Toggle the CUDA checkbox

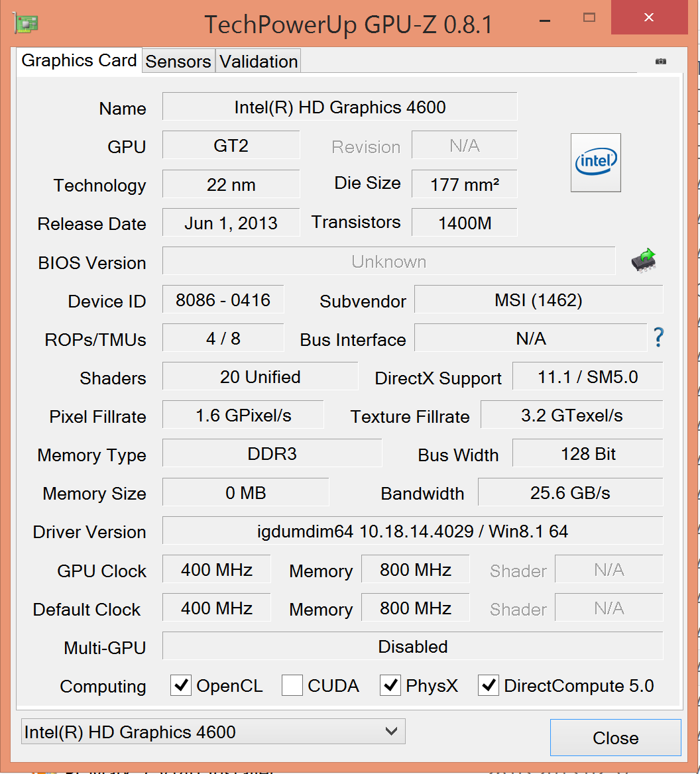(x=292, y=685)
